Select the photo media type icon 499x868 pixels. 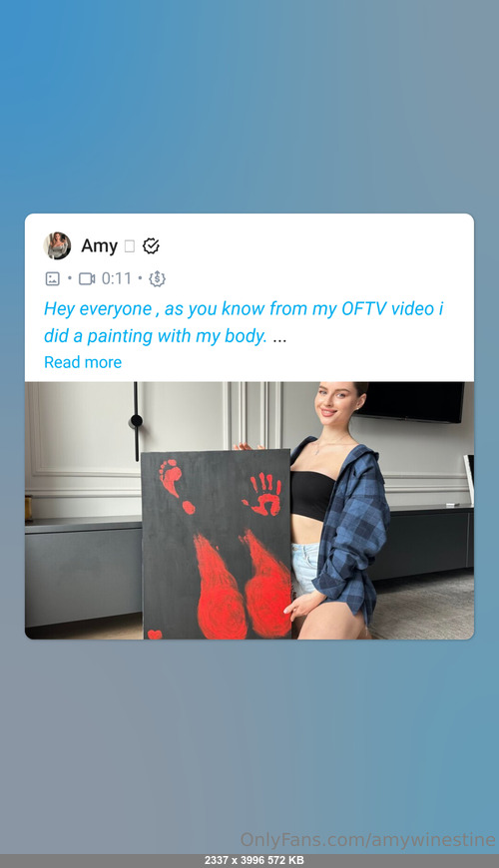click(x=52, y=278)
